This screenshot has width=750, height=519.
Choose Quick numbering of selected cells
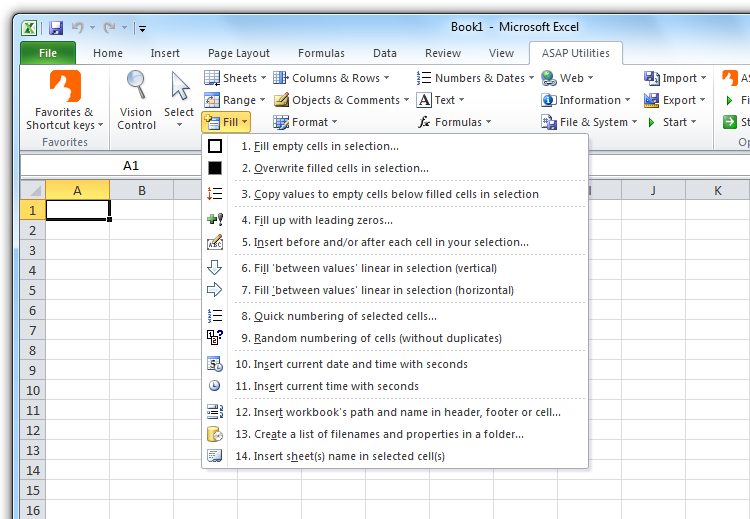pyautogui.click(x=395, y=316)
